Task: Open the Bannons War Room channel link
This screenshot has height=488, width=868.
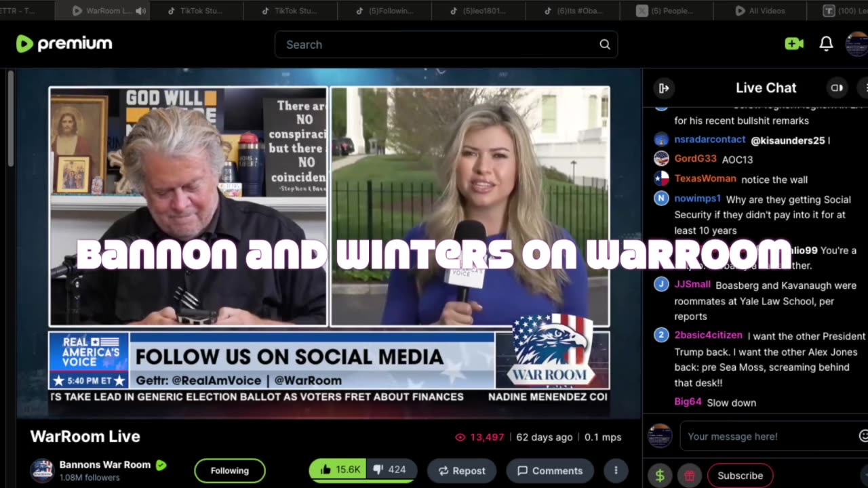Action: pos(105,465)
